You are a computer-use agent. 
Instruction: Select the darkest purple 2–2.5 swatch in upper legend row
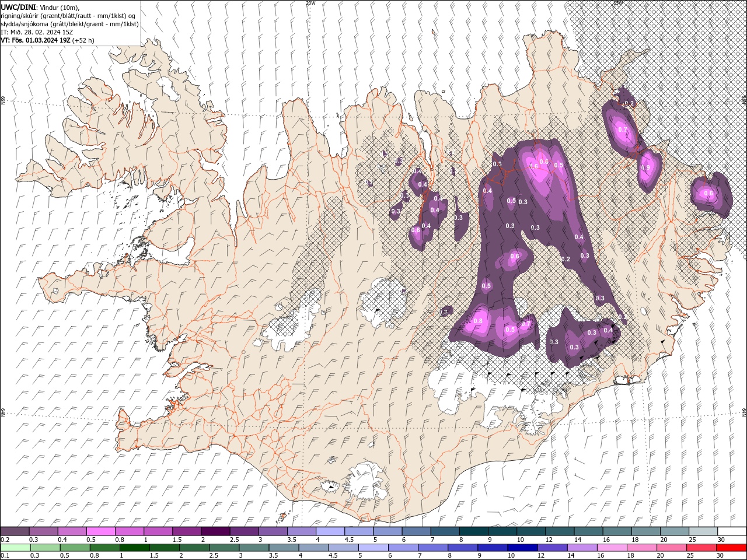tap(215, 531)
